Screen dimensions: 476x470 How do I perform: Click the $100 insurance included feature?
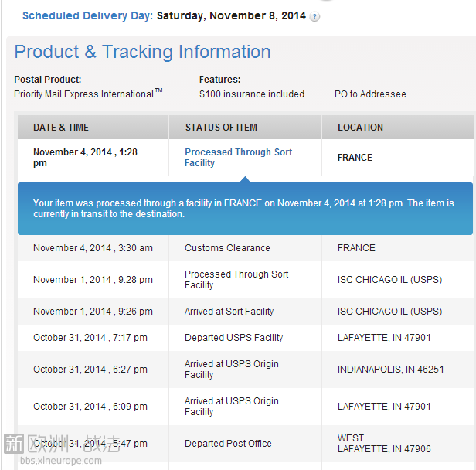click(x=252, y=94)
